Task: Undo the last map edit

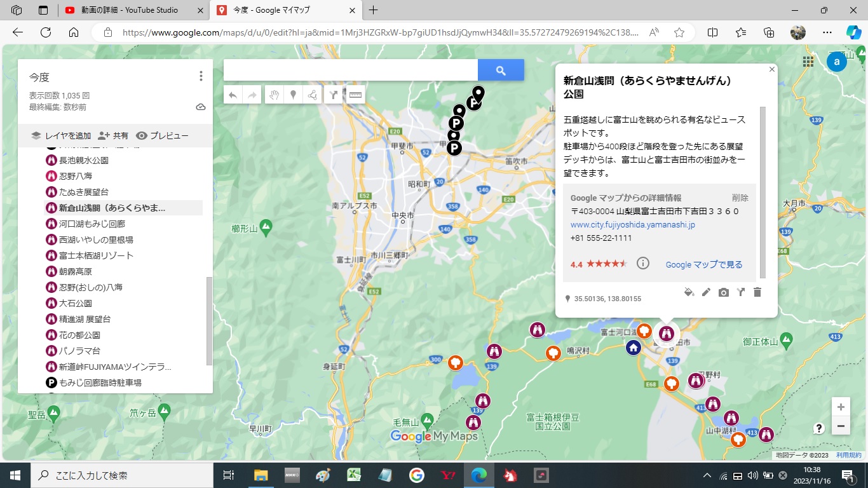Action: [x=233, y=95]
